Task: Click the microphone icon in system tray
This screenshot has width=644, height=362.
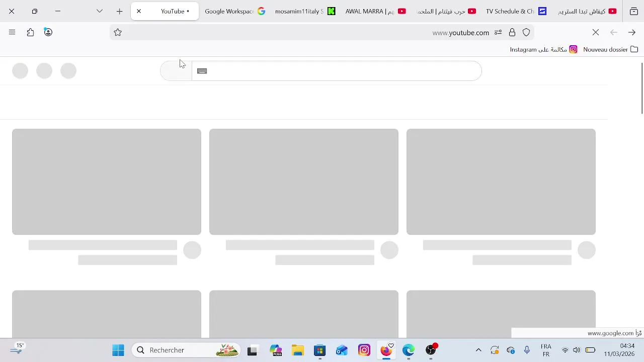Action: (527, 350)
